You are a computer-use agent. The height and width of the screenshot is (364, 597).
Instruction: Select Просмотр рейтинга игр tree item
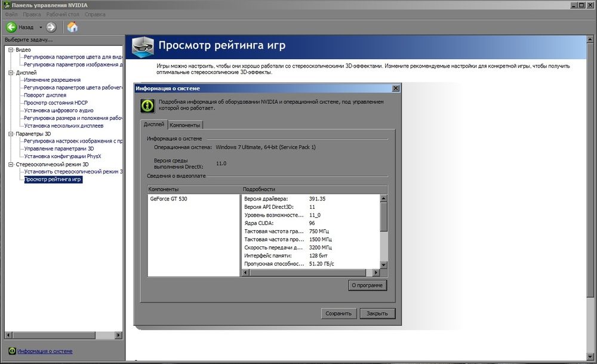tap(53, 180)
